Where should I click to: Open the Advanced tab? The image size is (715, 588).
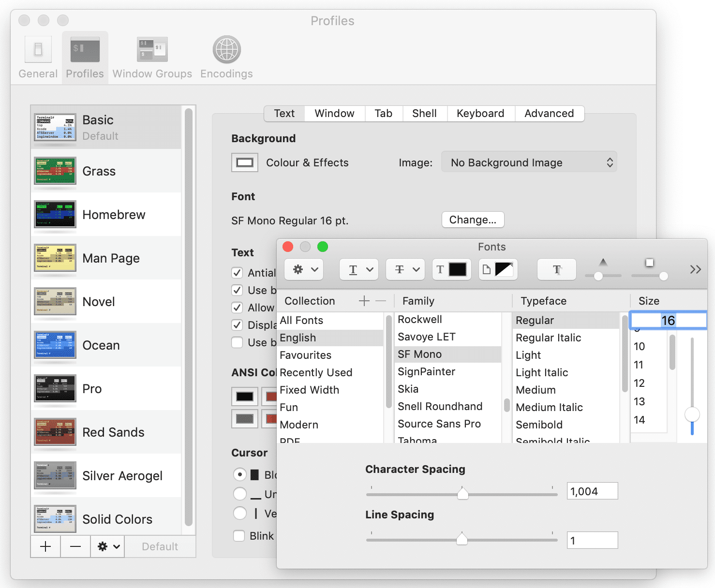[x=549, y=113]
